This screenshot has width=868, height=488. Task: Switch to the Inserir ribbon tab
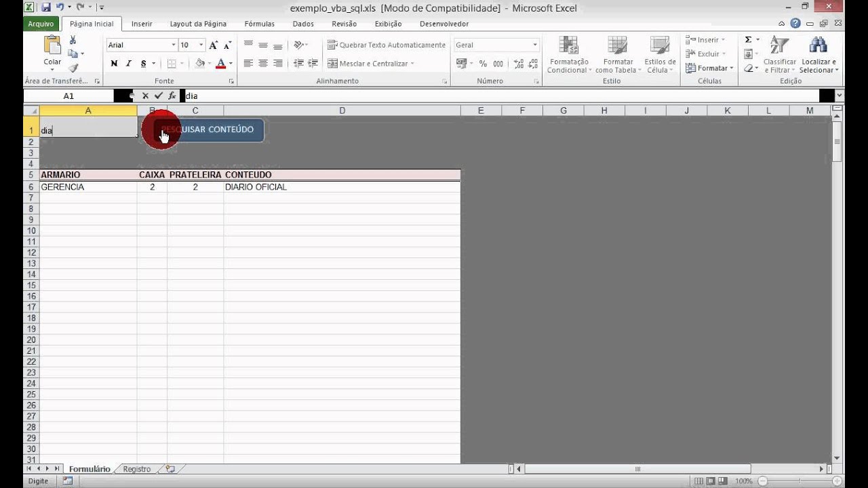[x=142, y=24]
